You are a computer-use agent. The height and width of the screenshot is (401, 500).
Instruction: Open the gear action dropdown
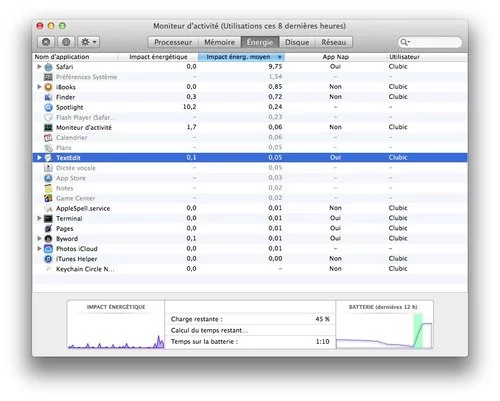coord(89,42)
